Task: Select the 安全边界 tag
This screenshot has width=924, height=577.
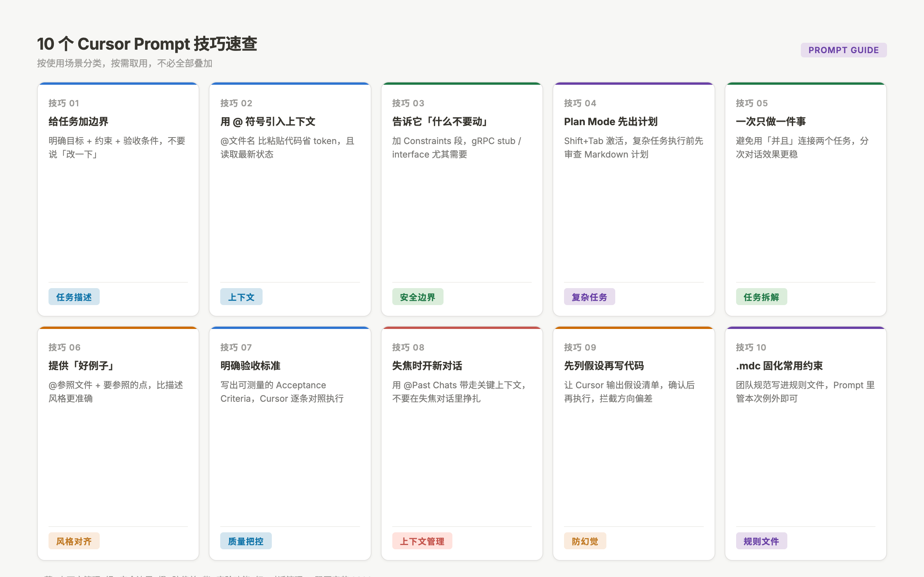Action: 418,297
